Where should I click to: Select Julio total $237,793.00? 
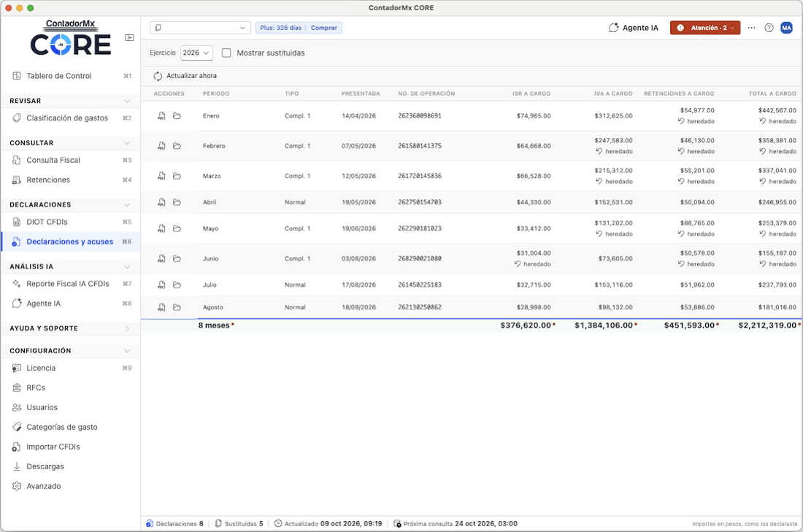point(777,285)
